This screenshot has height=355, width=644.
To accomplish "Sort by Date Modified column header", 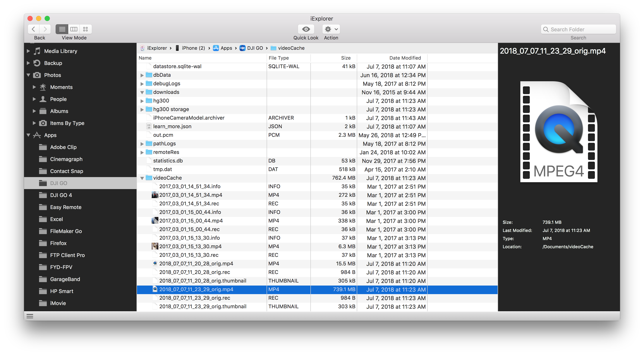I will tap(392, 58).
